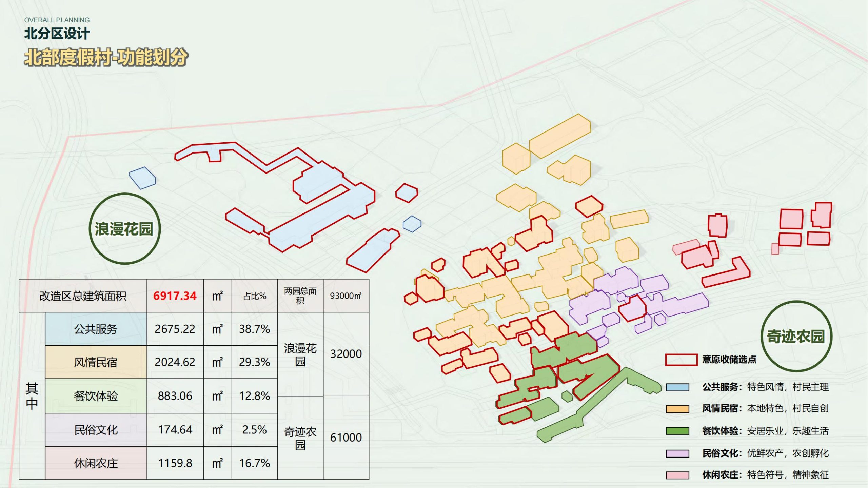Select the 公共服务 table row label
868x488 pixels.
coord(96,329)
